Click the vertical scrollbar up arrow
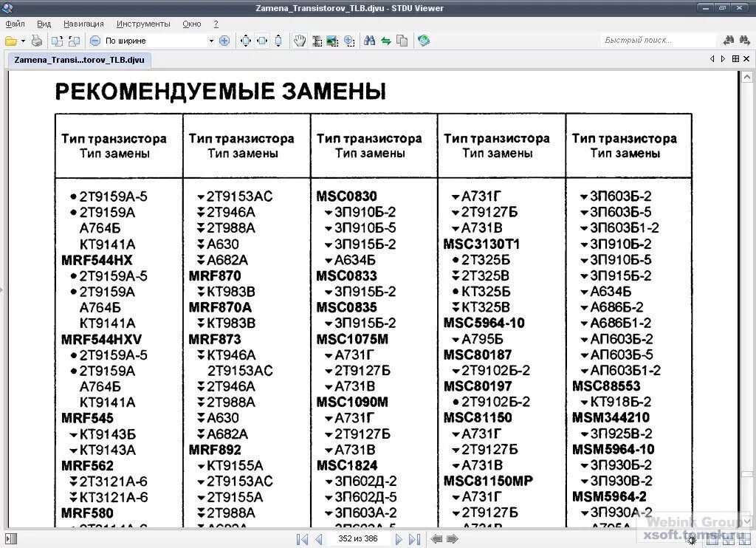Image resolution: width=756 pixels, height=548 pixels. pos(747,77)
